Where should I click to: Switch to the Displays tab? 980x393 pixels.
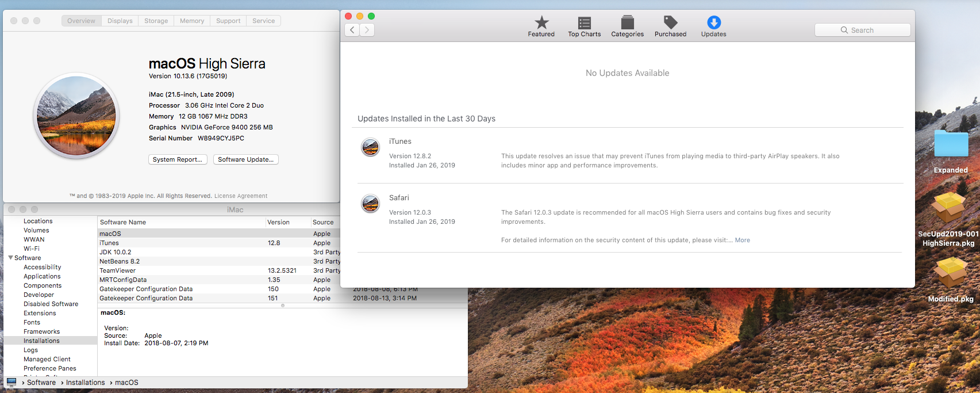coord(120,21)
